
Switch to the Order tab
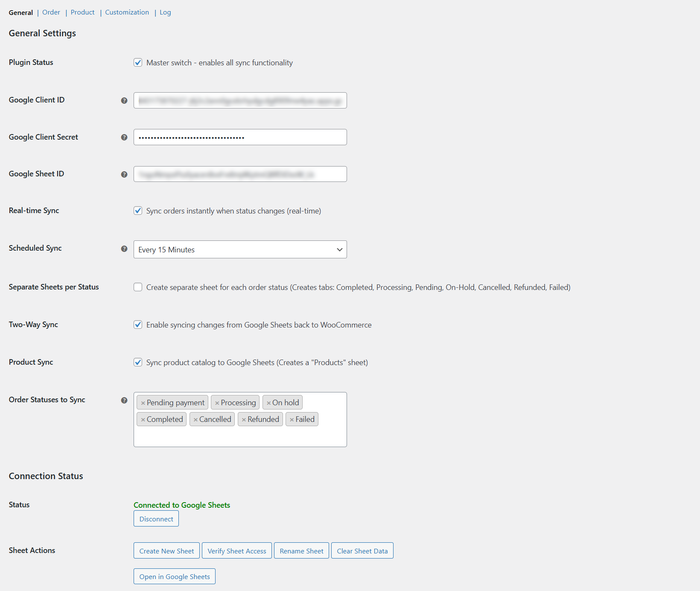[51, 12]
